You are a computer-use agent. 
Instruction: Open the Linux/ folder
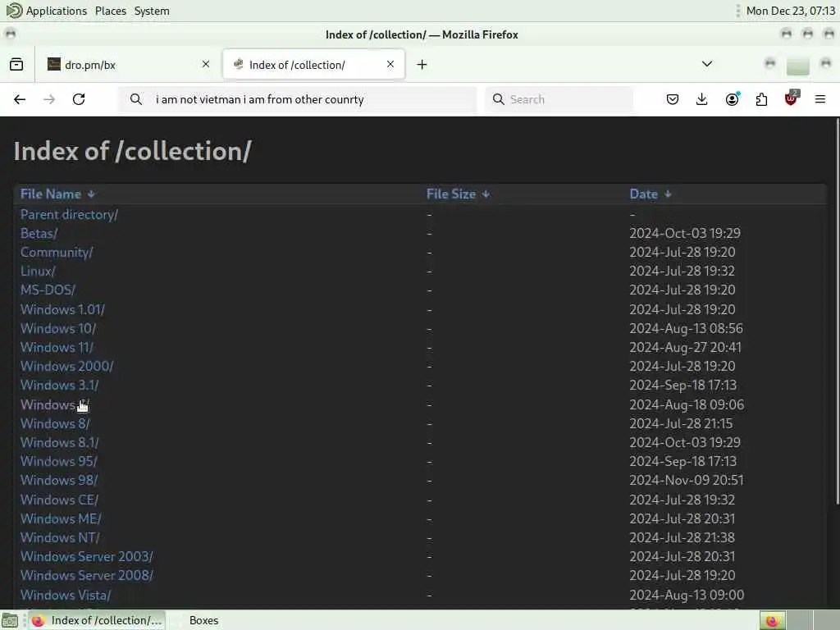coord(38,271)
